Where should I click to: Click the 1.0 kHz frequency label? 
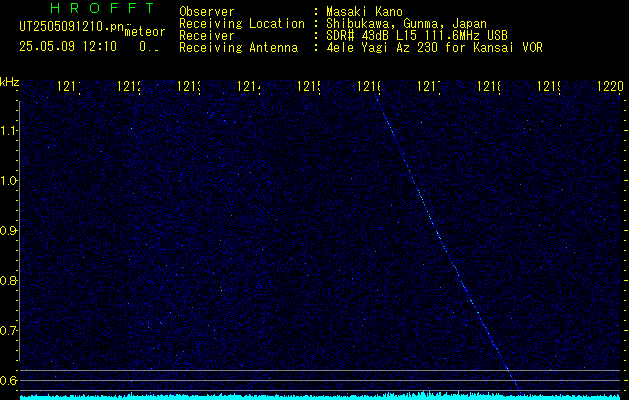pyautogui.click(x=9, y=181)
